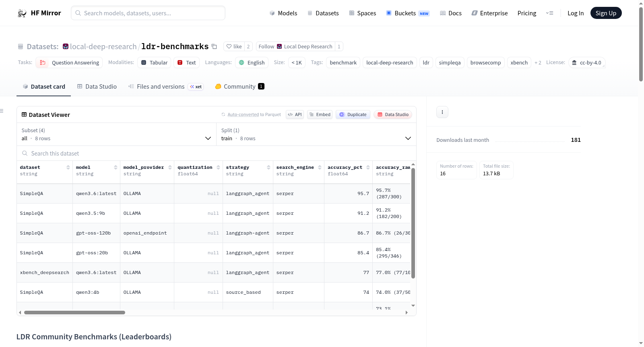The height and width of the screenshot is (347, 644).
Task: Click the like count number 2
Action: pos(248,46)
